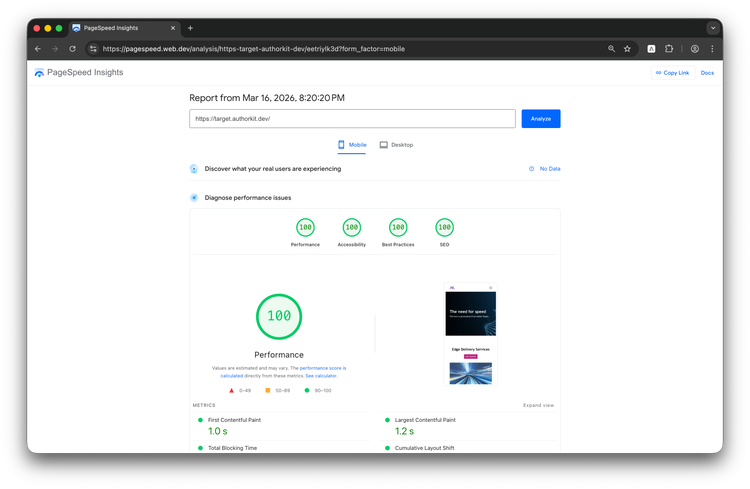This screenshot has height=489, width=750.
Task: Click the No Data info icon
Action: 531,169
